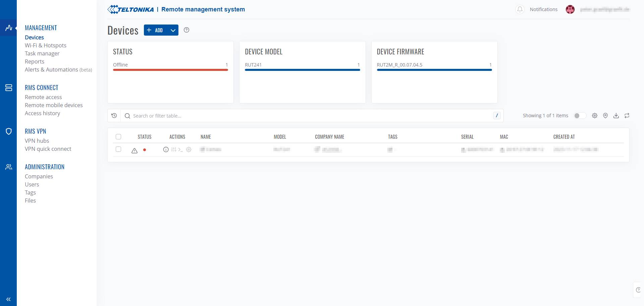644x306 pixels.
Task: Click the help question mark beside Add
Action: (x=186, y=30)
